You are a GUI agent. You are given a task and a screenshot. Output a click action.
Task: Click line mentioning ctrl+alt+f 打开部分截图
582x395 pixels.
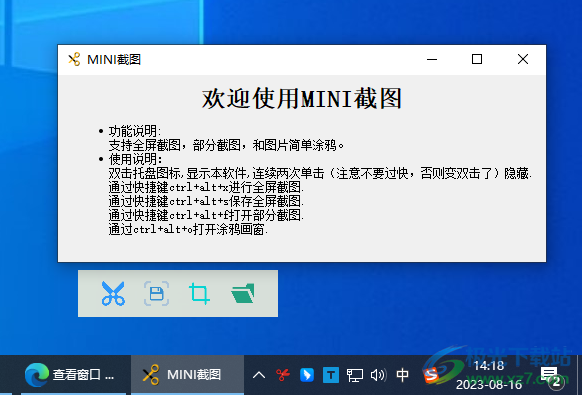(206, 215)
